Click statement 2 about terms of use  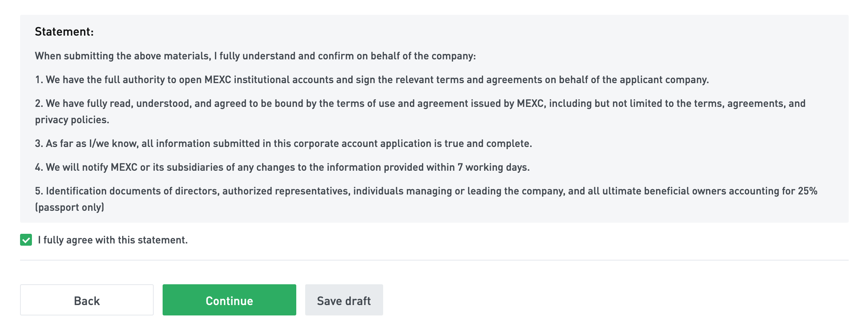[420, 104]
